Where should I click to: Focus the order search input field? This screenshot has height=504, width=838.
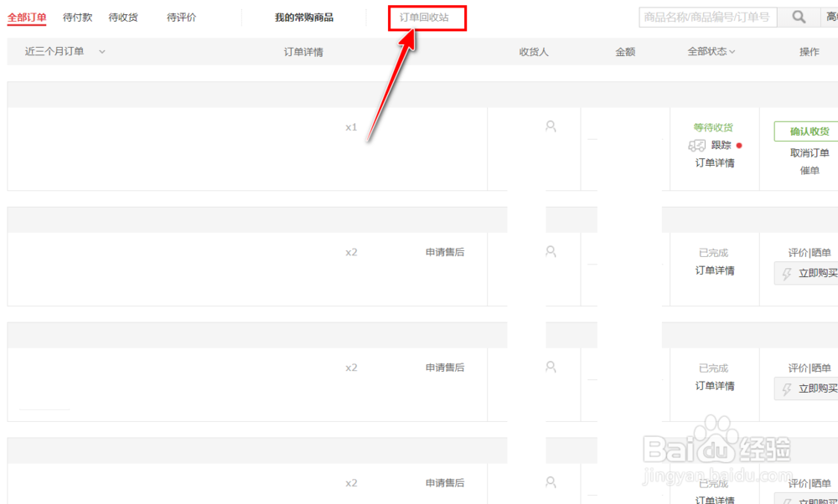[x=707, y=17]
